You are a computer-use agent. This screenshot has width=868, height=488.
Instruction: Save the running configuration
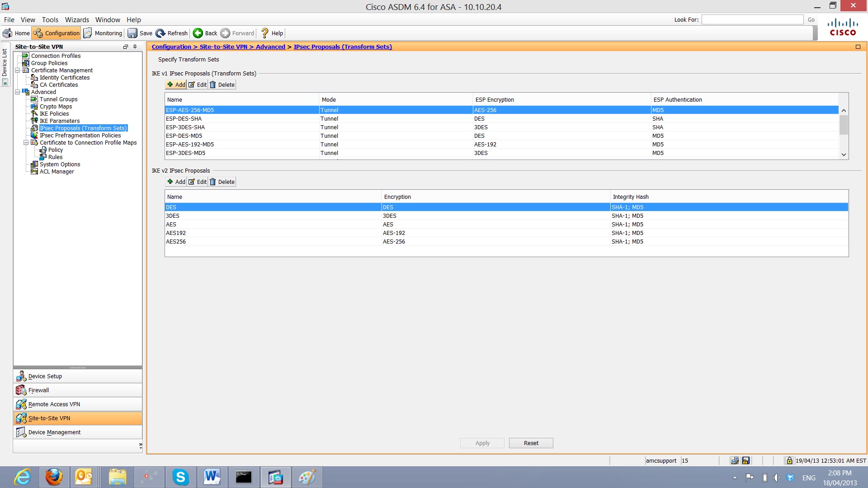tap(140, 33)
